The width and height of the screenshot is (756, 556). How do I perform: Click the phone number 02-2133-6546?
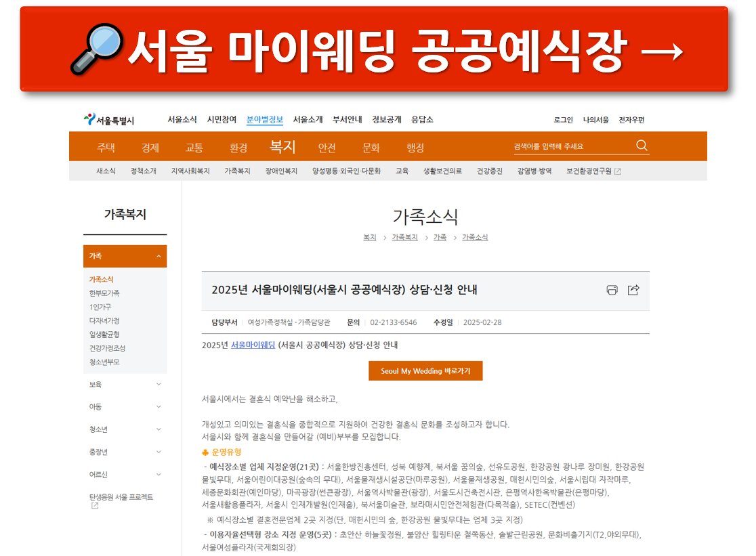coord(394,322)
